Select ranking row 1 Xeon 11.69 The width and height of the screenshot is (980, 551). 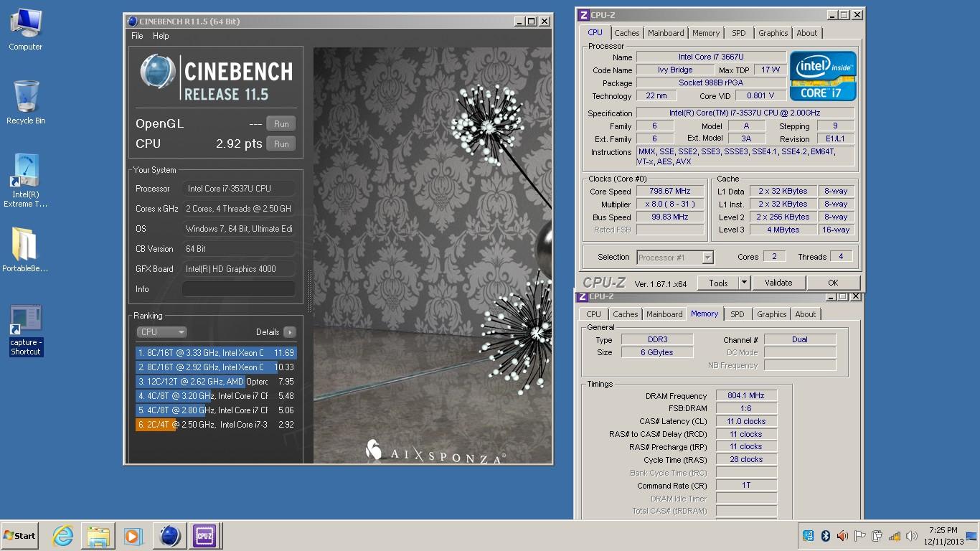tap(215, 353)
